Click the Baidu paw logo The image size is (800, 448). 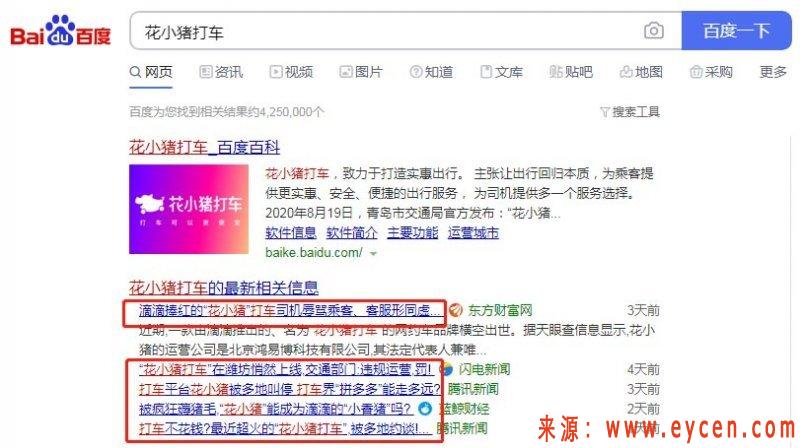60,31
